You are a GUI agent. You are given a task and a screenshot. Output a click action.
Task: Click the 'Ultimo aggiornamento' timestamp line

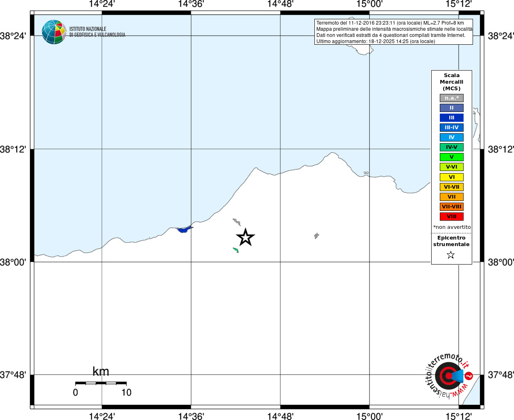375,41
